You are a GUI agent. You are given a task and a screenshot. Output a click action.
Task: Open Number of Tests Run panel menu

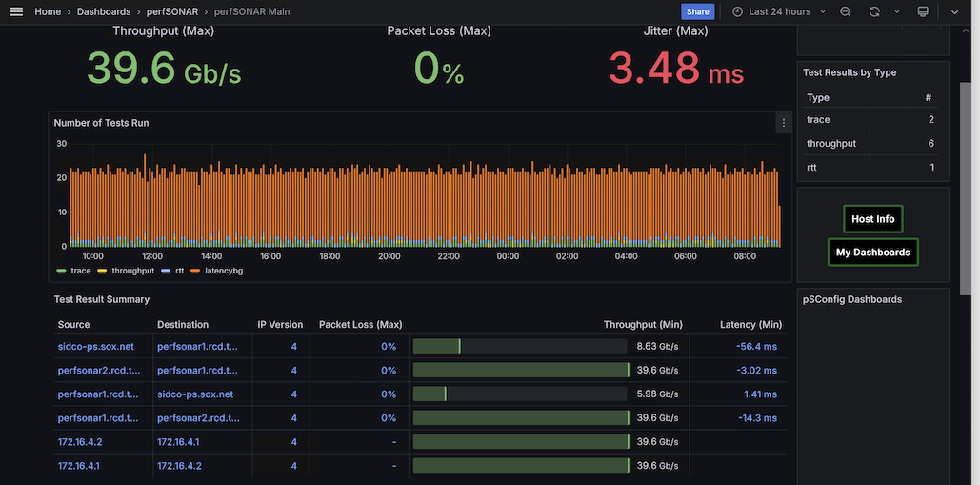[x=784, y=123]
